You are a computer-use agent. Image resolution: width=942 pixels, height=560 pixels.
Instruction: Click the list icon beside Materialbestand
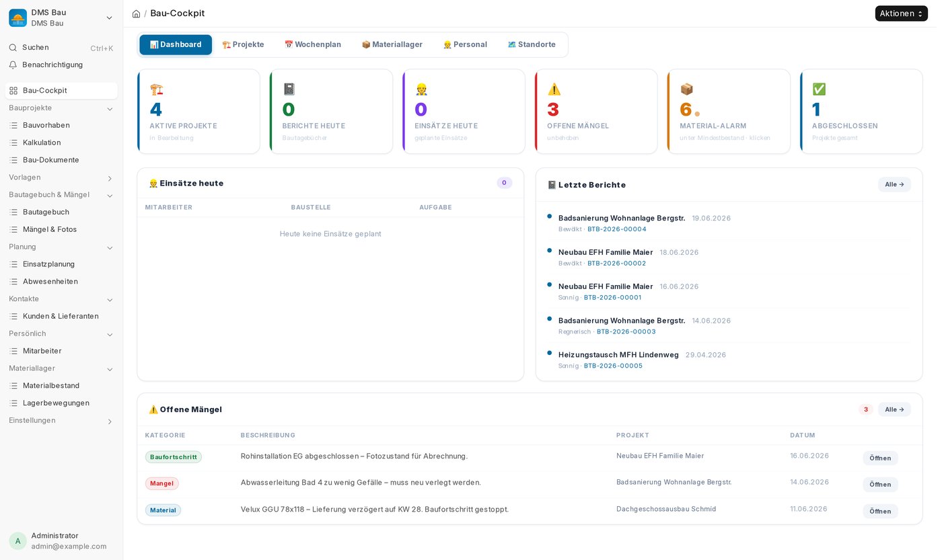tap(13, 386)
